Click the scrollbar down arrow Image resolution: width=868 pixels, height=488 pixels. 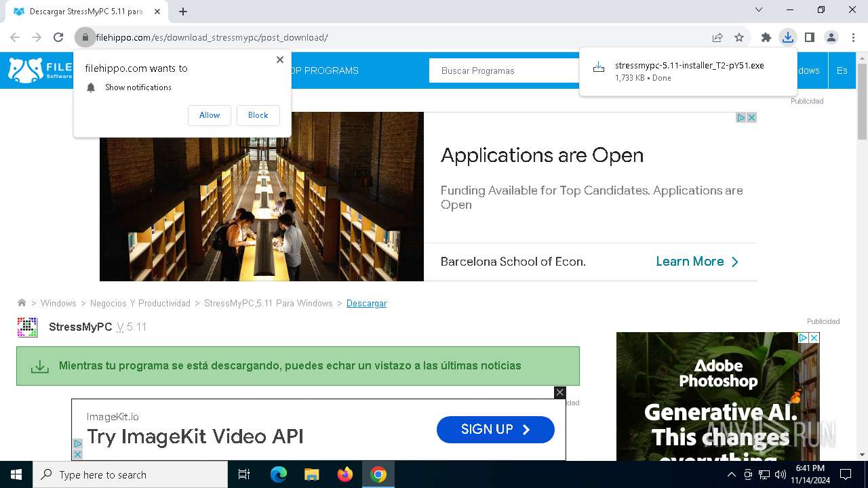click(862, 455)
